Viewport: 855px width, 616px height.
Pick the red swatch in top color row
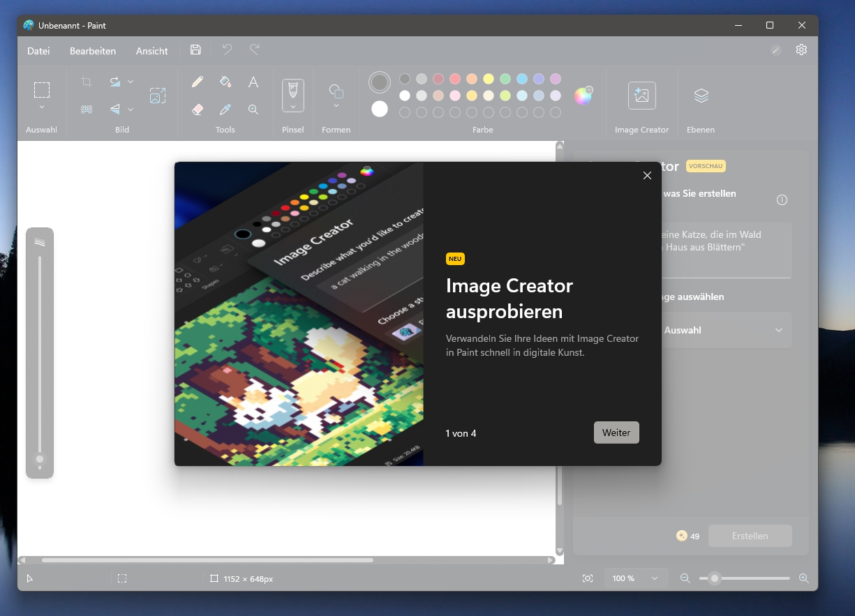(x=455, y=79)
